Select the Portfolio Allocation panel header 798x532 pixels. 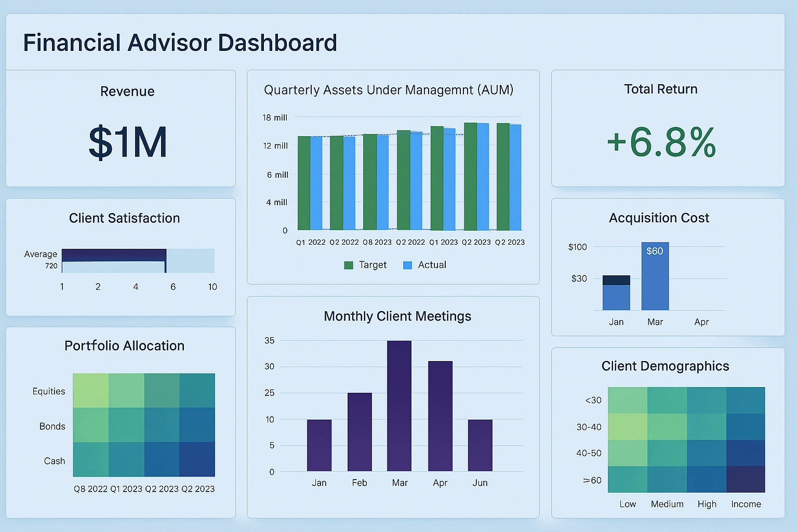(x=124, y=346)
